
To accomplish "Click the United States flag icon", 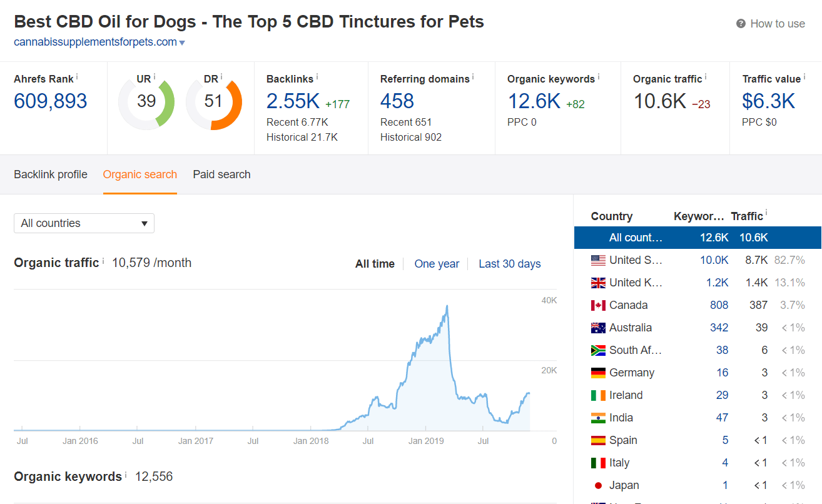I will coord(598,260).
